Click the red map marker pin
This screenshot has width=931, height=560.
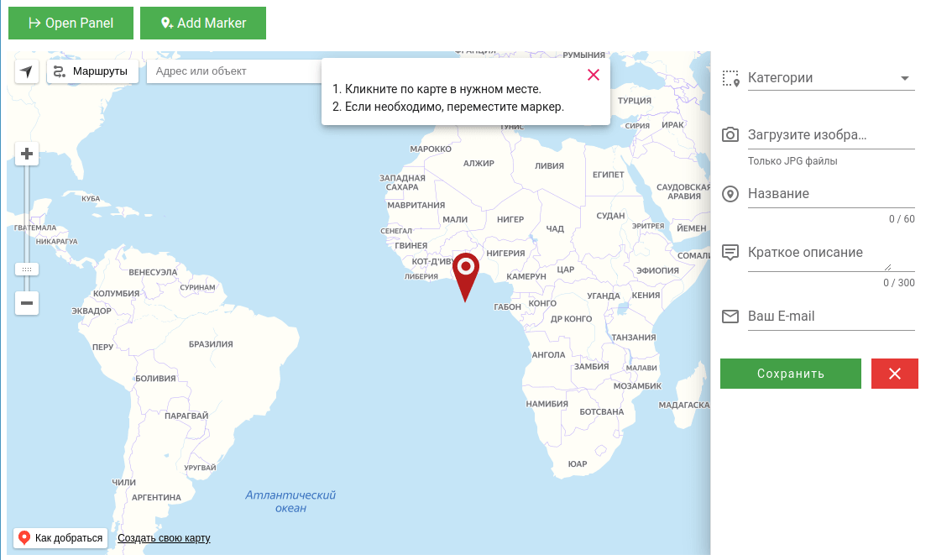pos(465,271)
